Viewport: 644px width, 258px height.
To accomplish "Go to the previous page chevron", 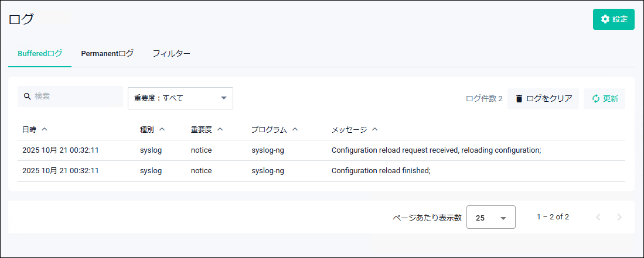I will pyautogui.click(x=598, y=217).
